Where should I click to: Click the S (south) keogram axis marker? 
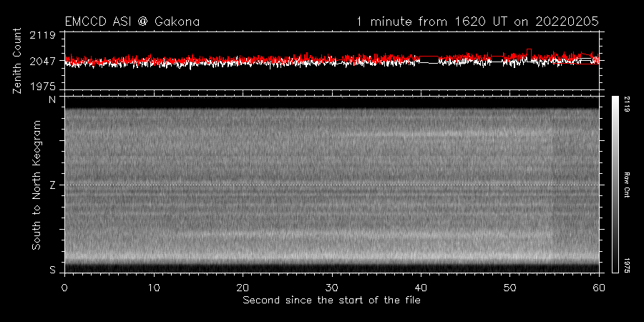[52, 270]
